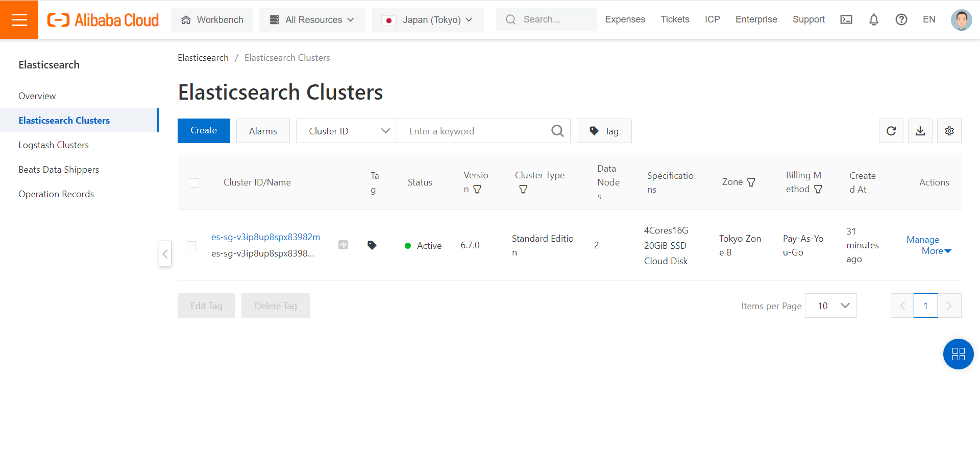Click the Standard Edition cell

click(x=543, y=245)
